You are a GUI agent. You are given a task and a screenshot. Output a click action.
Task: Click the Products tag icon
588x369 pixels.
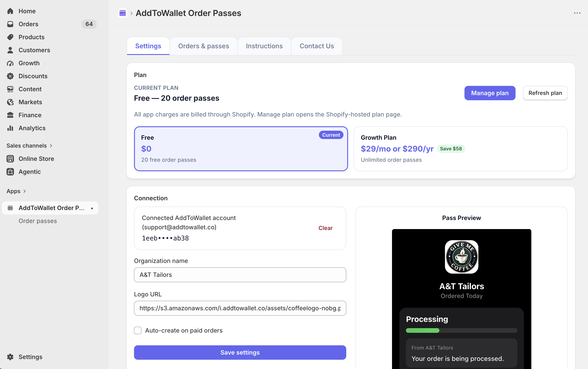tap(10, 37)
